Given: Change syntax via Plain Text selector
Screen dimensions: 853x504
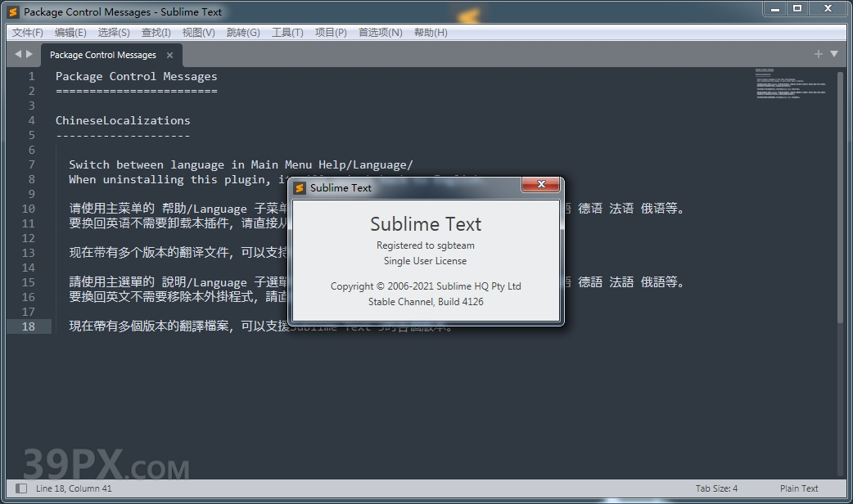Looking at the screenshot, I should pos(799,488).
